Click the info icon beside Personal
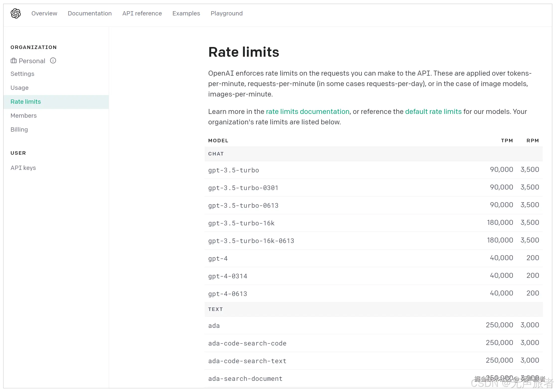 53,60
